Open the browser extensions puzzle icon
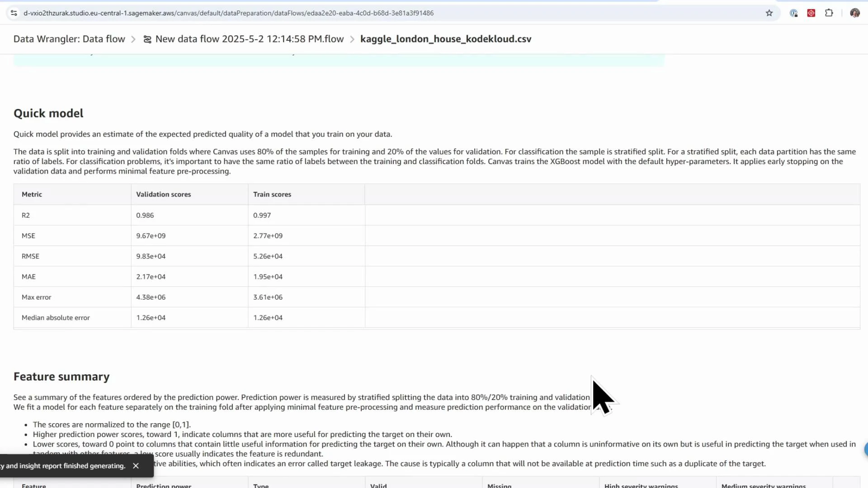Viewport: 868px width, 488px height. tap(829, 13)
